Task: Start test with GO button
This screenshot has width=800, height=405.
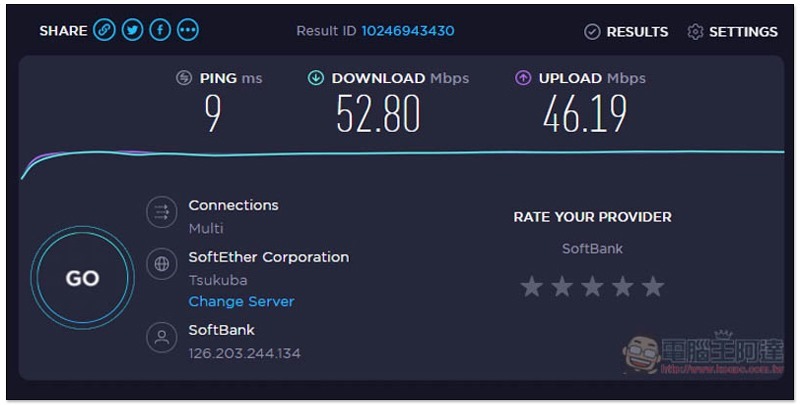Action: click(x=82, y=278)
